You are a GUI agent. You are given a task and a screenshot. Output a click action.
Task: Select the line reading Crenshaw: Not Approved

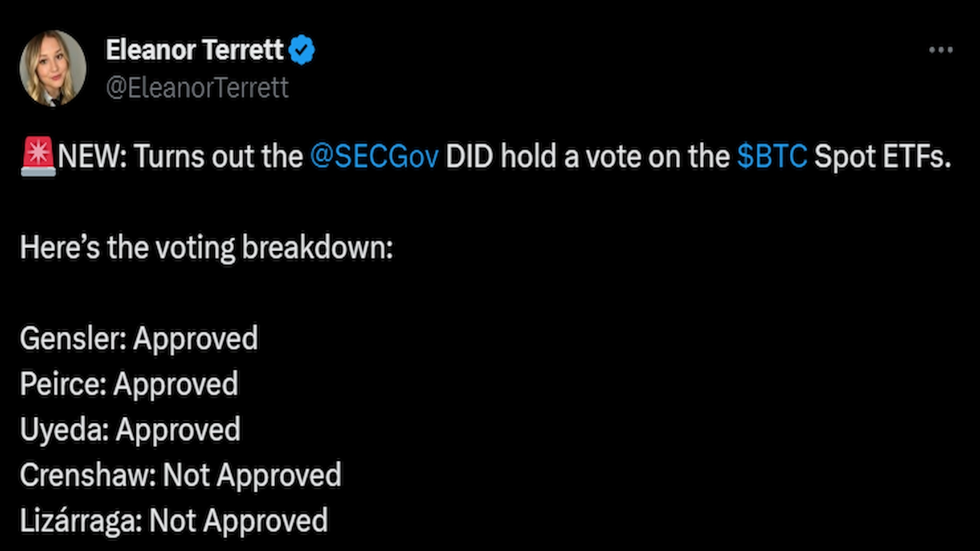tap(181, 474)
